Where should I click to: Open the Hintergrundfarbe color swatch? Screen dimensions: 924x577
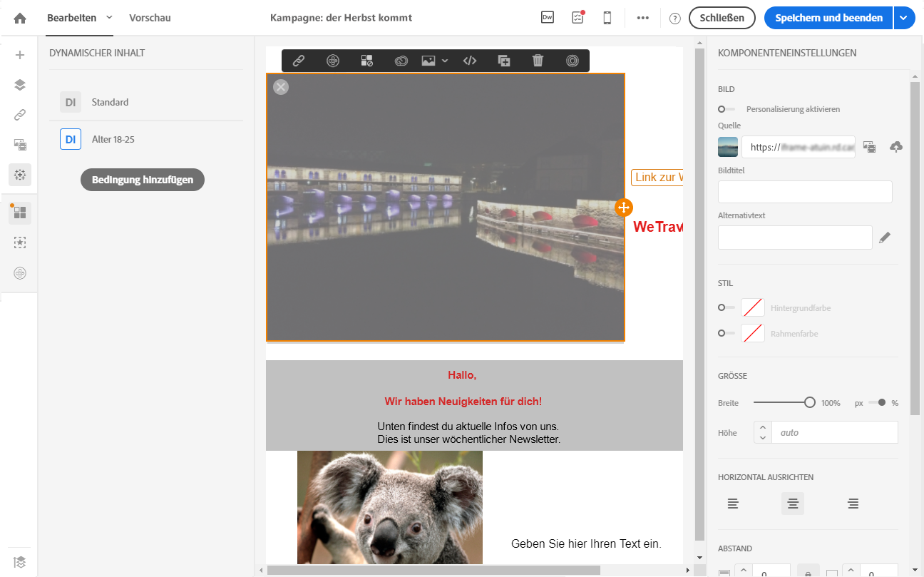click(x=752, y=307)
